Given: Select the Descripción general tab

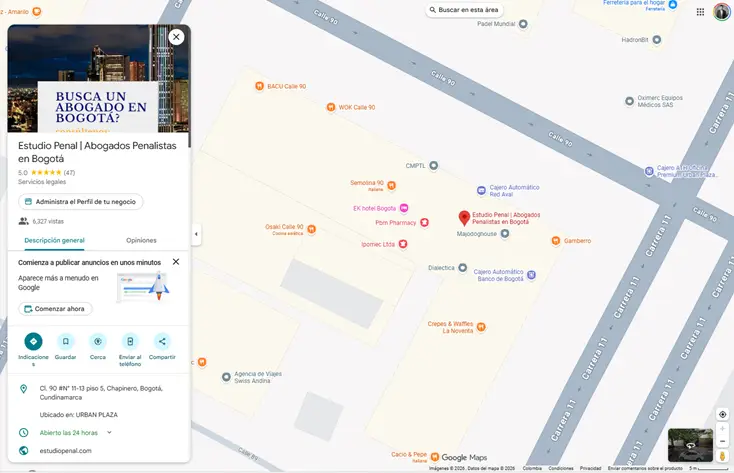Looking at the screenshot, I should [x=54, y=241].
